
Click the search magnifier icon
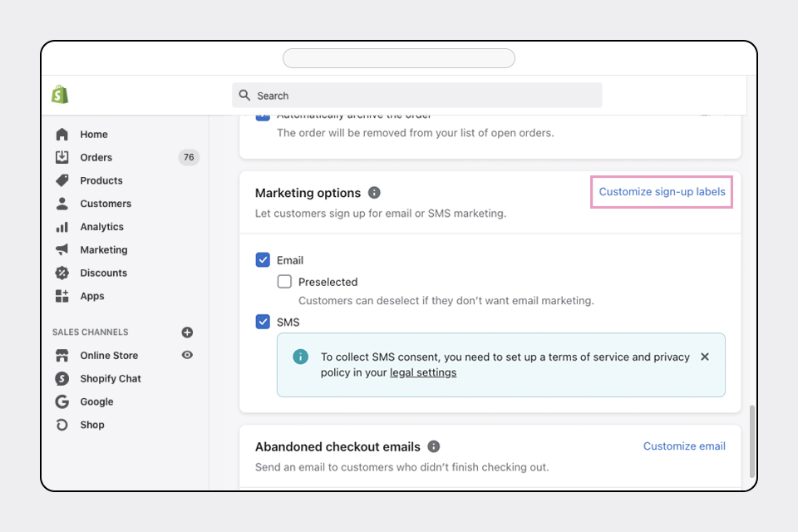coord(244,96)
